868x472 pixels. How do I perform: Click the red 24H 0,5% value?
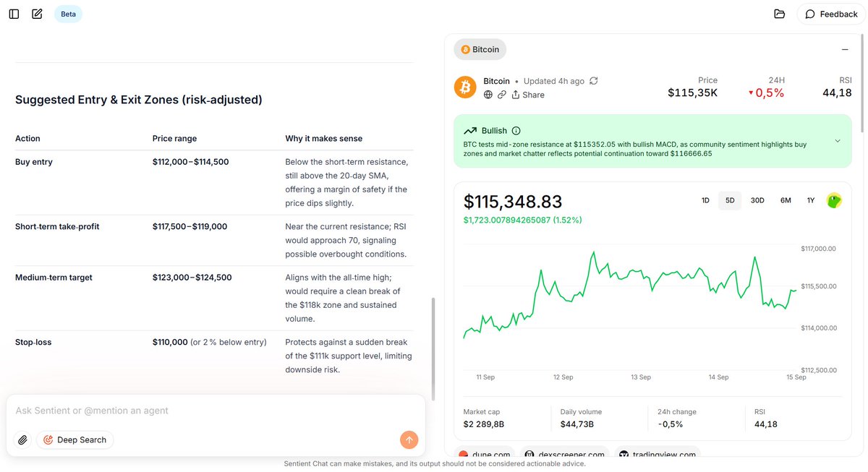[766, 93]
